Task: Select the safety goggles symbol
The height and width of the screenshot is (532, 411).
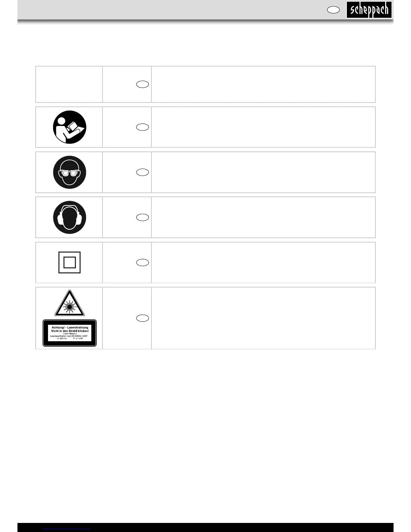Action: [x=70, y=172]
